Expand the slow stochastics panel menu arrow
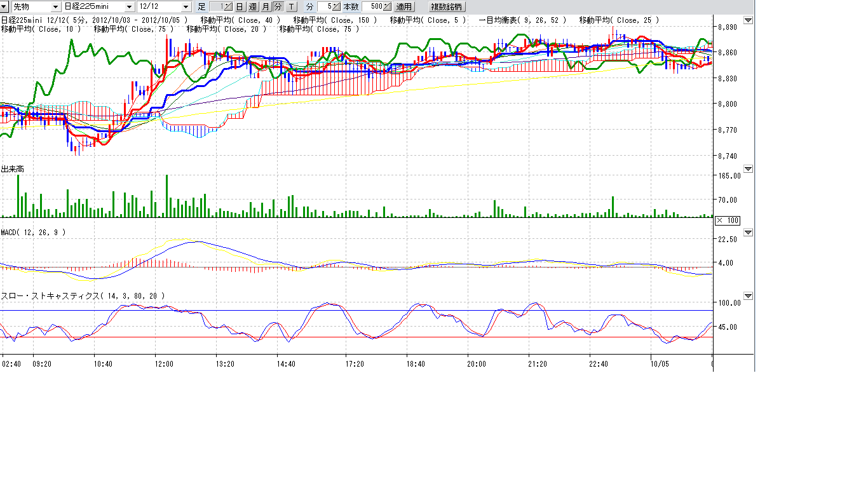Image resolution: width=868 pixels, height=488 pixels. pos(748,296)
